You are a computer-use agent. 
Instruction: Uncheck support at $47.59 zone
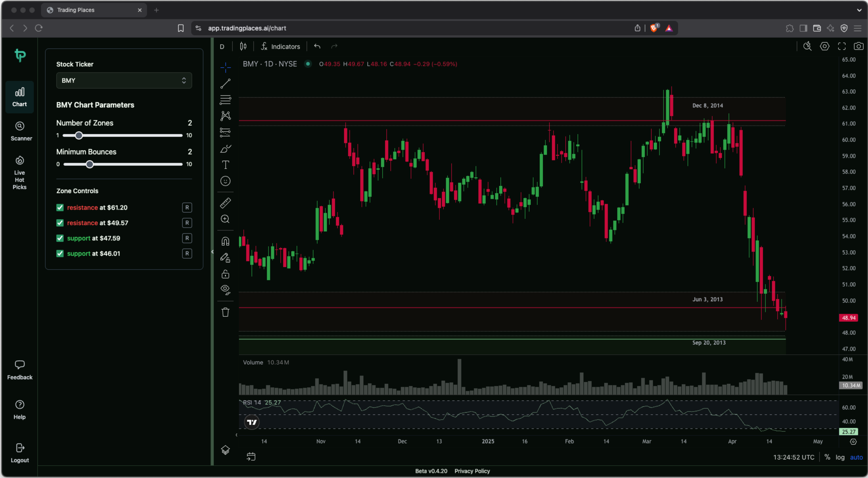tap(60, 238)
